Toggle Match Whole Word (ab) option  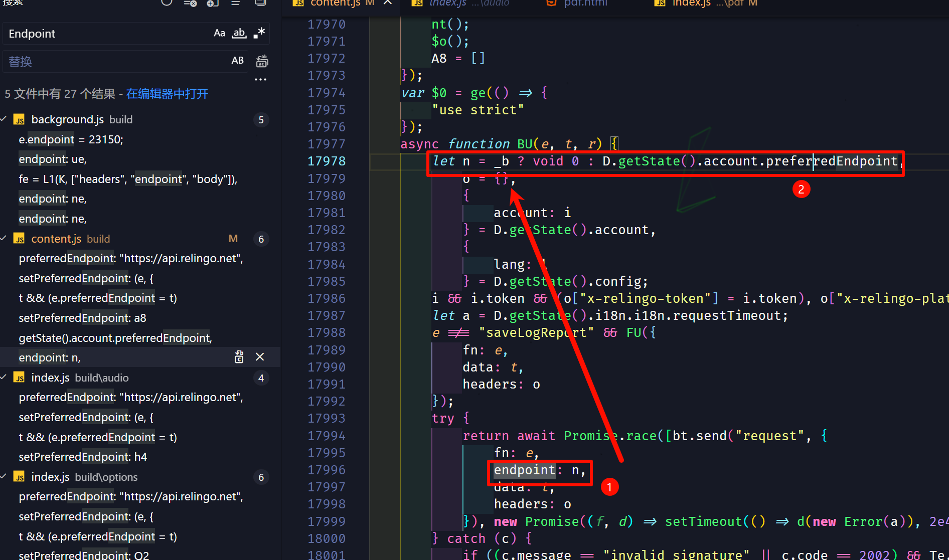coord(239,34)
